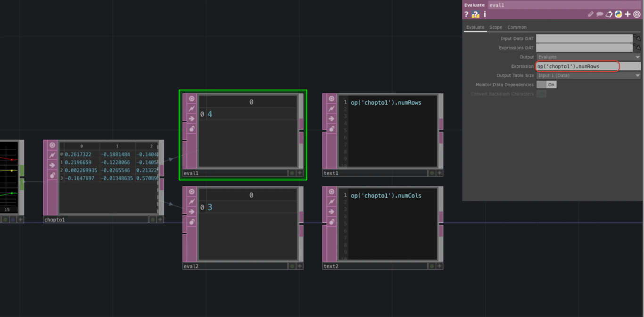644x317 pixels.
Task: Open the node info with the i icon
Action: 484,14
